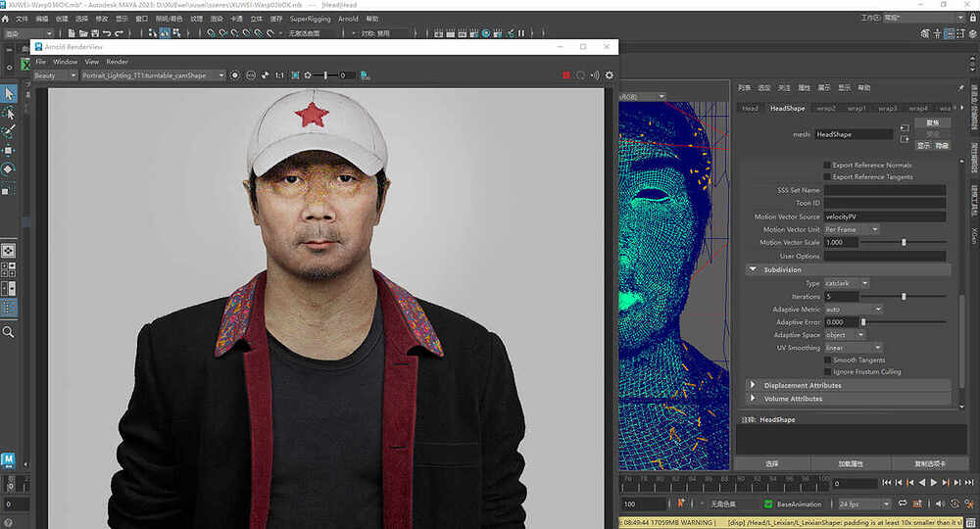Click the snapshot icon in RenderView toolbar
Image resolution: width=980 pixels, height=529 pixels.
point(365,75)
